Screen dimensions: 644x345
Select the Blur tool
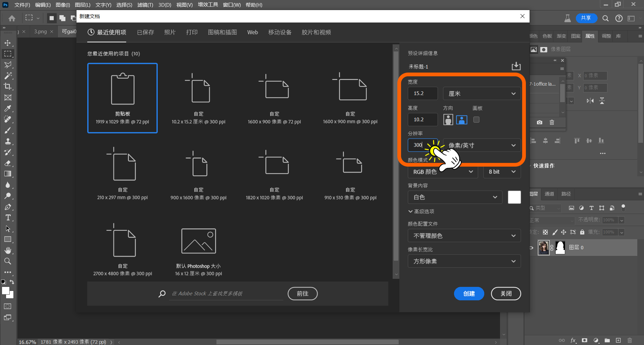(x=8, y=185)
